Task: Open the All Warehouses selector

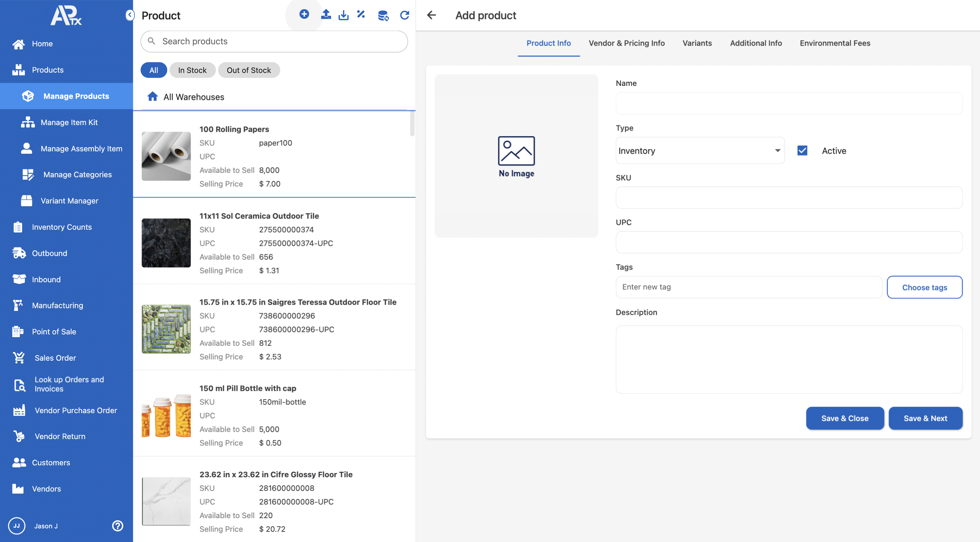Action: coord(194,97)
